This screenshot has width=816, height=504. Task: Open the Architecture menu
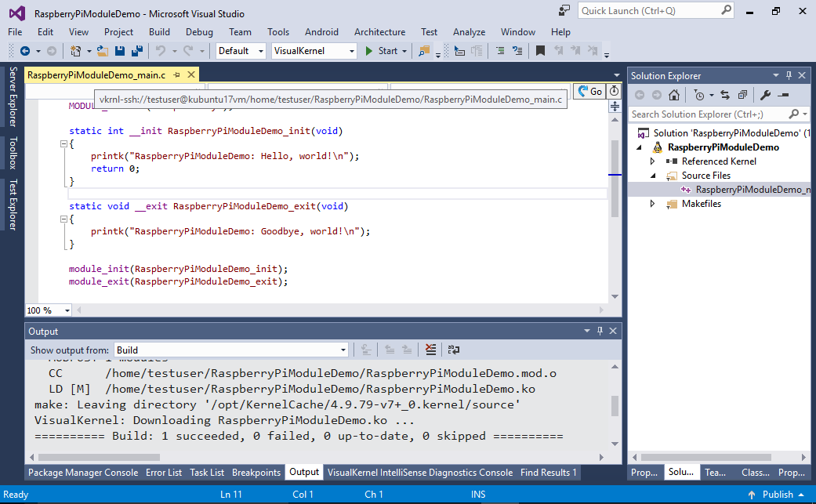380,31
